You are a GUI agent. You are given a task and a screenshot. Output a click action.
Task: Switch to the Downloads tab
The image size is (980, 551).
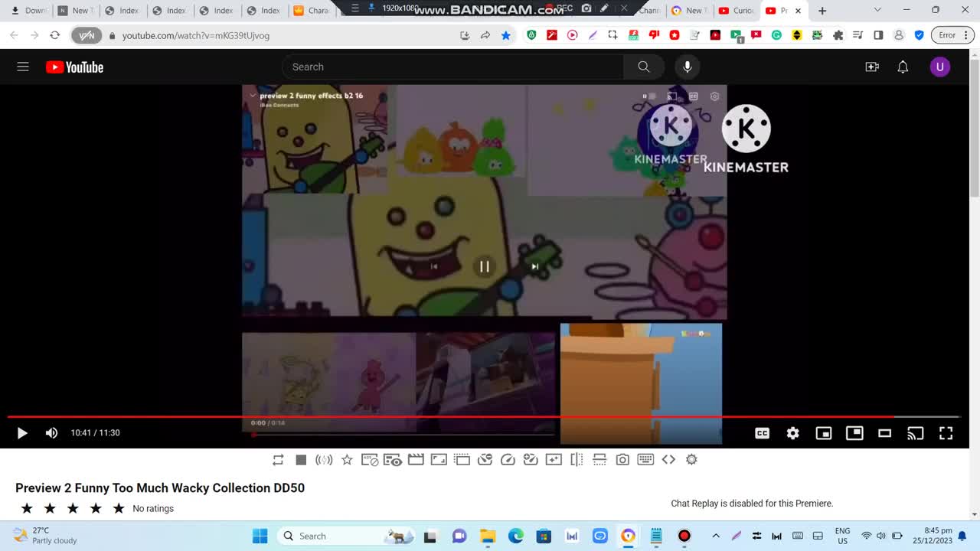28,11
